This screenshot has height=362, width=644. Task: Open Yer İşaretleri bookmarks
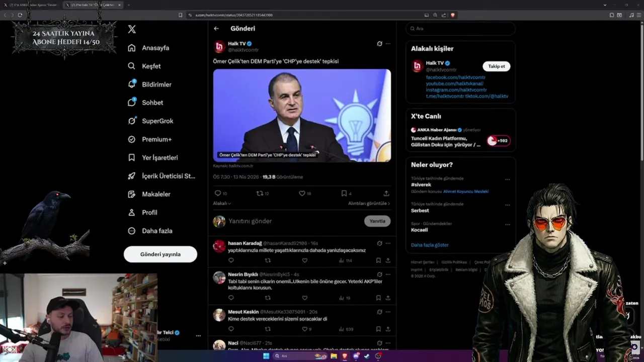pos(152,157)
